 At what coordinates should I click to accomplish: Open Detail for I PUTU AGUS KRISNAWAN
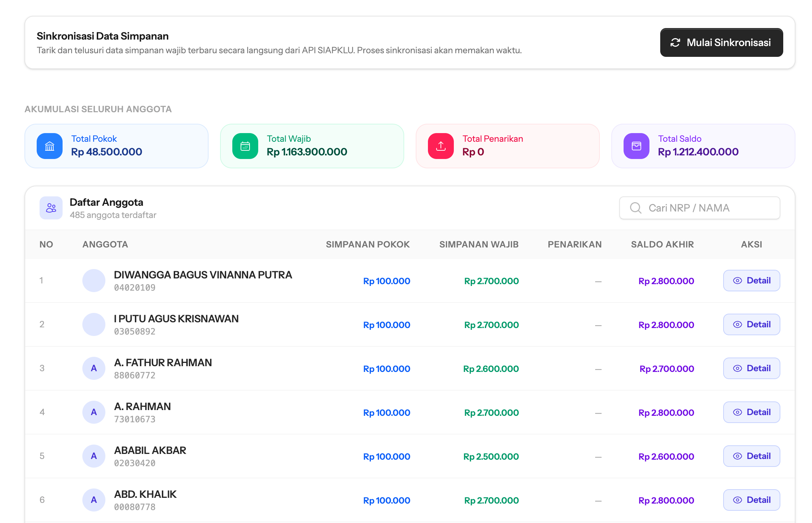click(x=752, y=324)
